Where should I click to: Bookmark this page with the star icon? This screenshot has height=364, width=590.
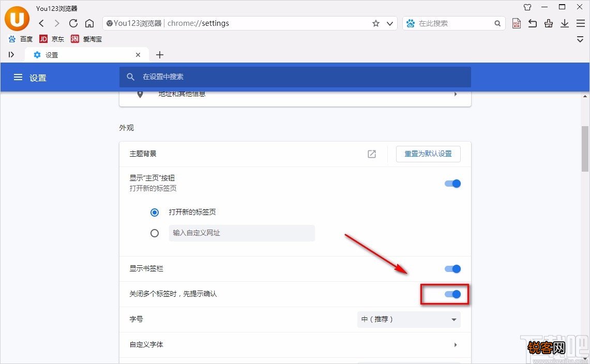tap(376, 23)
